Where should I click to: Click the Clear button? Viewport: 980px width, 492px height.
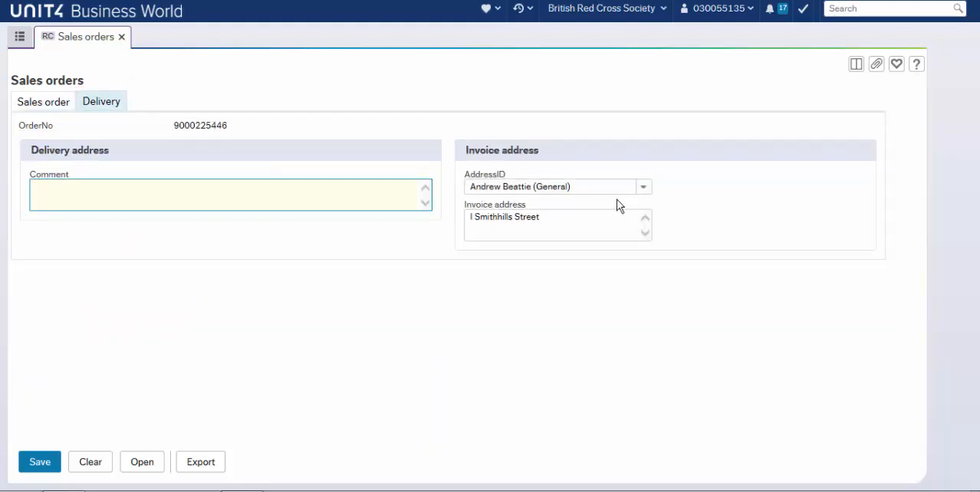coord(90,461)
